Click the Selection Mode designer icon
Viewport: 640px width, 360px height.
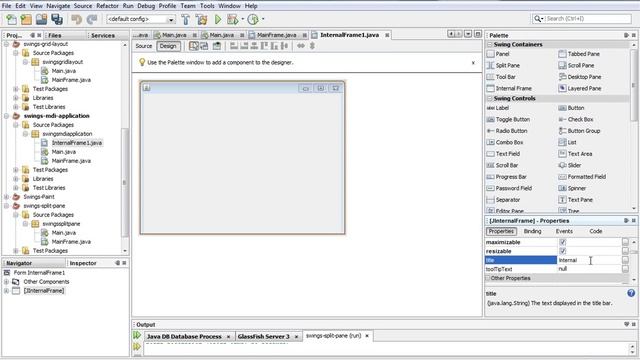194,46
